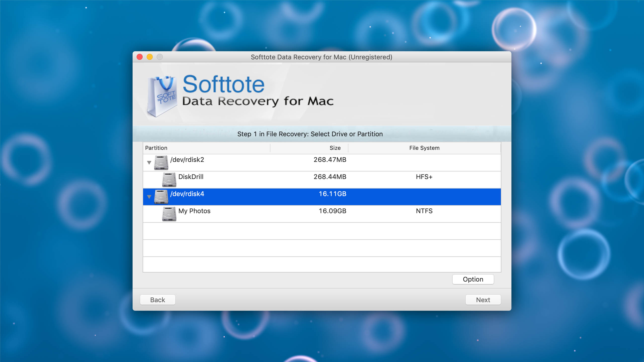
Task: Select the /dev/rdisk2 drive name
Action: click(187, 160)
